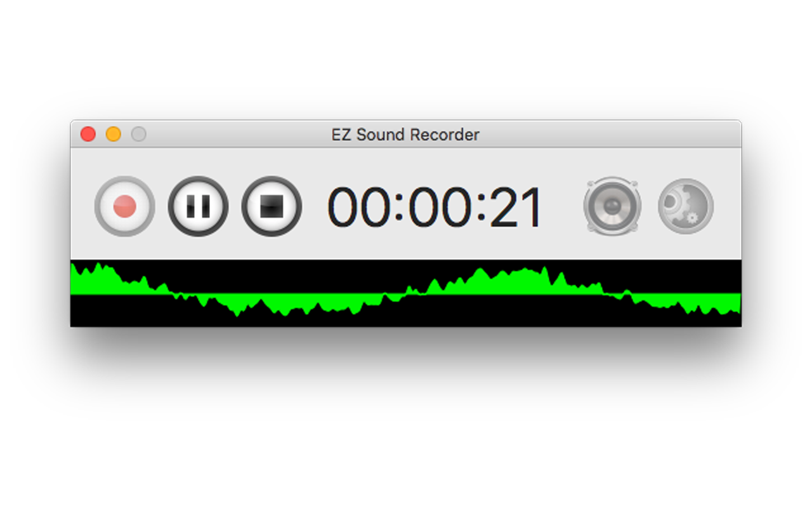
Task: Click the red record button
Action: pyautogui.click(x=125, y=206)
